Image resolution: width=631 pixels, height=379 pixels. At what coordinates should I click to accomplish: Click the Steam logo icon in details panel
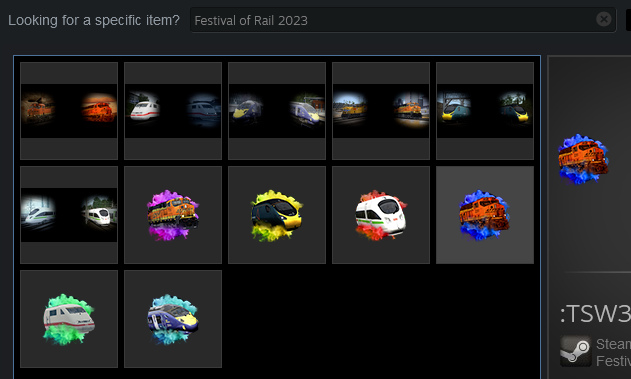pos(575,351)
